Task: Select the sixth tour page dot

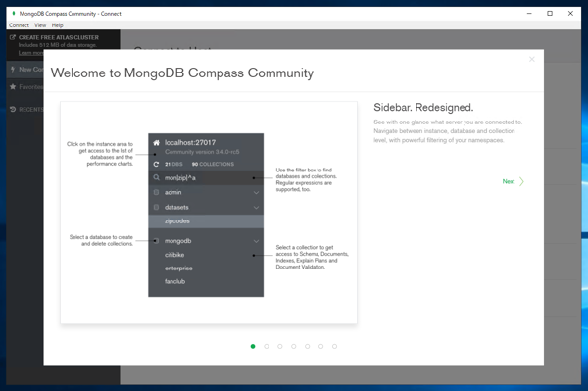Action: [x=321, y=346]
